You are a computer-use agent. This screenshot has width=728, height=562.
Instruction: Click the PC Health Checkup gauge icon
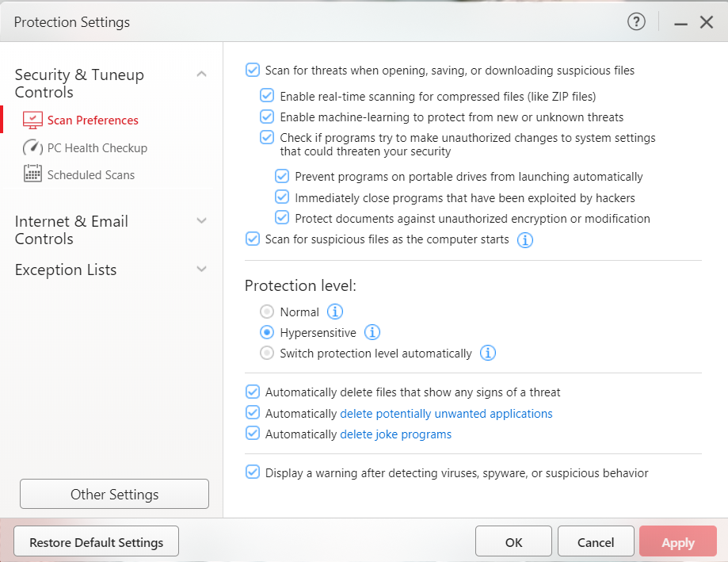(x=32, y=148)
